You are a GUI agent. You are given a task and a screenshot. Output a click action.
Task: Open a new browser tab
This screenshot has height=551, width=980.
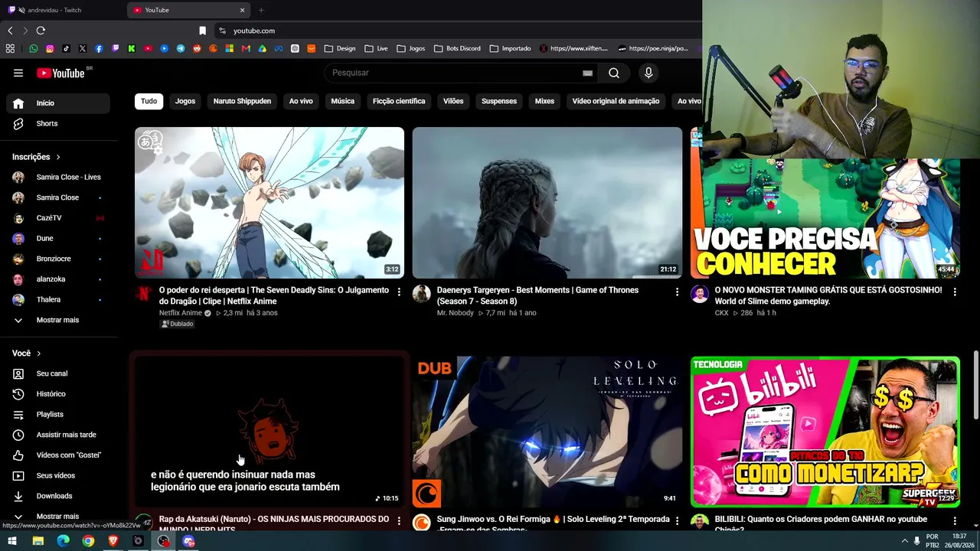261,10
